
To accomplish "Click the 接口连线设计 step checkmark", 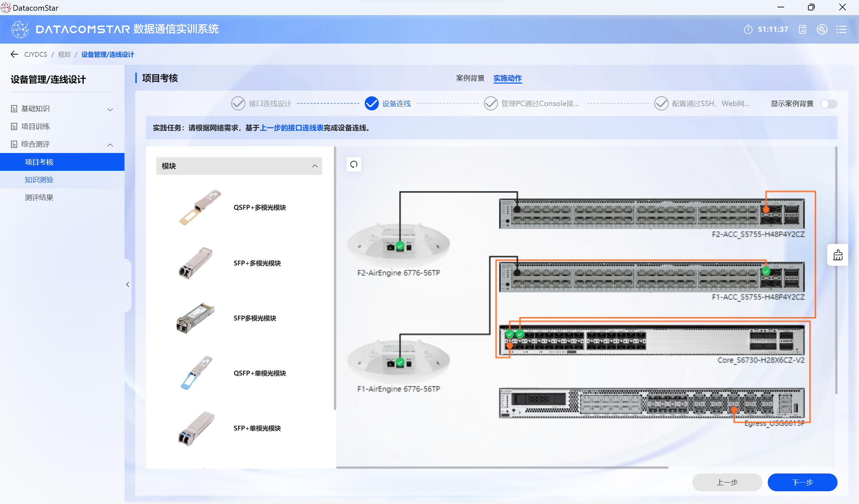I will [238, 103].
